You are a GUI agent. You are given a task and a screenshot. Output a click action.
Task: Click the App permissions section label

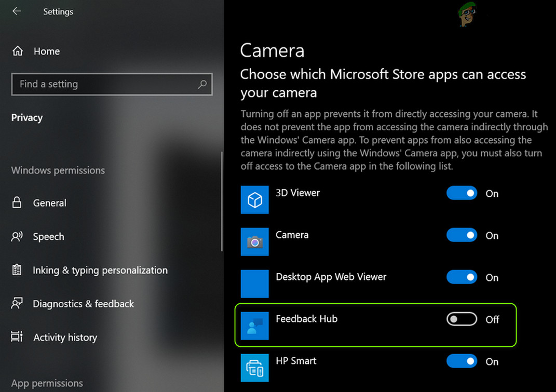(x=47, y=384)
